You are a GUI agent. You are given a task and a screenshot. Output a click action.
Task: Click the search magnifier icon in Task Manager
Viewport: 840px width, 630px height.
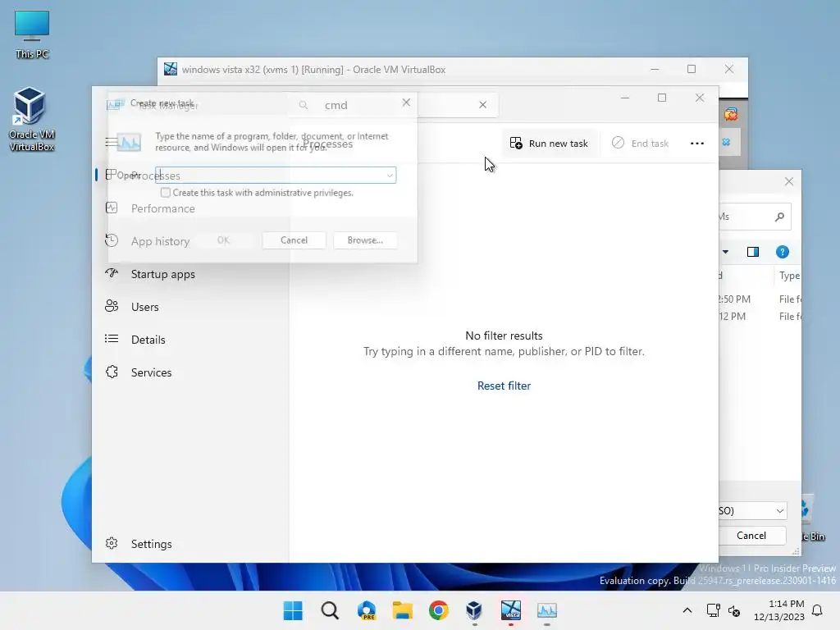(x=304, y=105)
